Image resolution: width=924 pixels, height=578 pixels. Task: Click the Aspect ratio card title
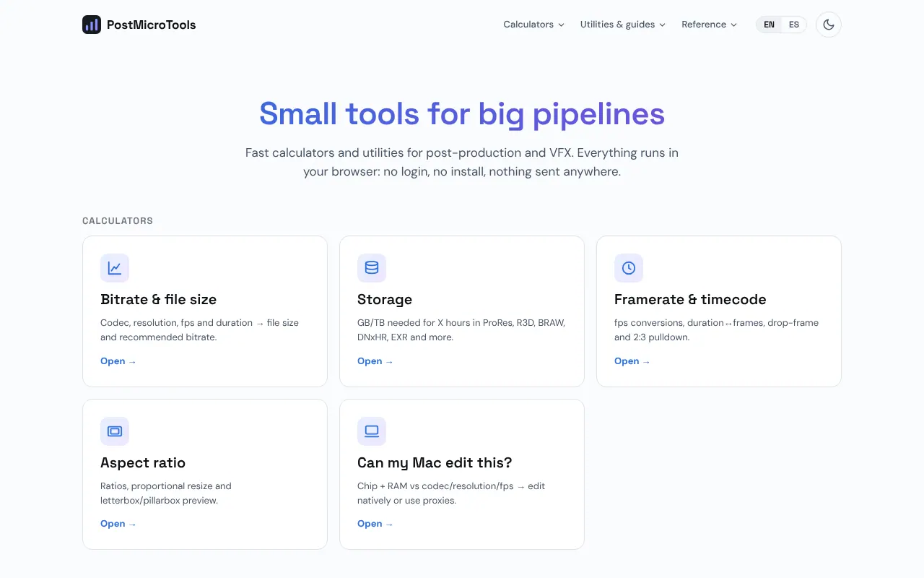pos(143,463)
